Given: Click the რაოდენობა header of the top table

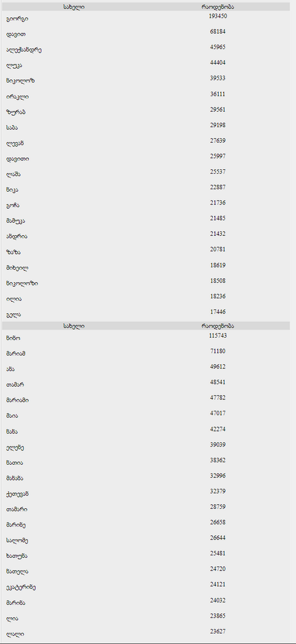Looking at the screenshot, I should [x=217, y=7].
